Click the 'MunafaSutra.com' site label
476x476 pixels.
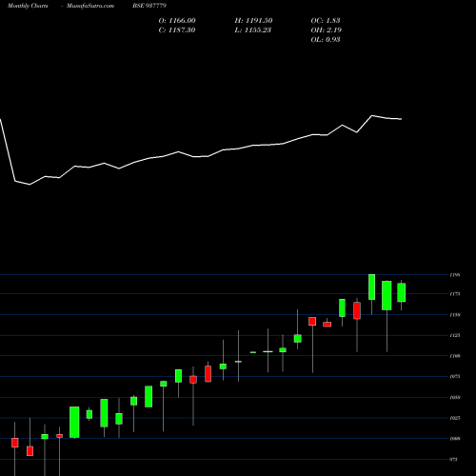(90, 6)
